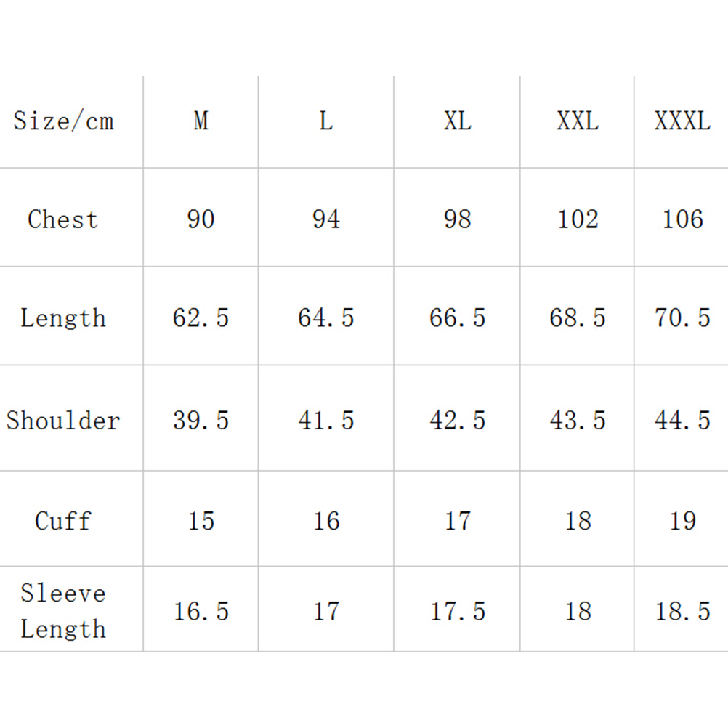Click length value 68.5 for XXL
This screenshot has width=728, height=728.
tap(578, 318)
